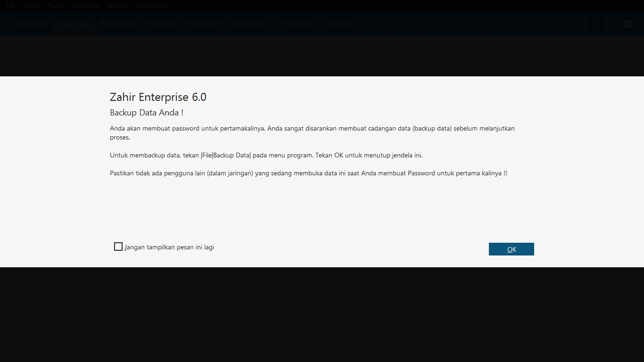644x362 pixels.
Task: Open the Setting menu
Action: (x=31, y=6)
